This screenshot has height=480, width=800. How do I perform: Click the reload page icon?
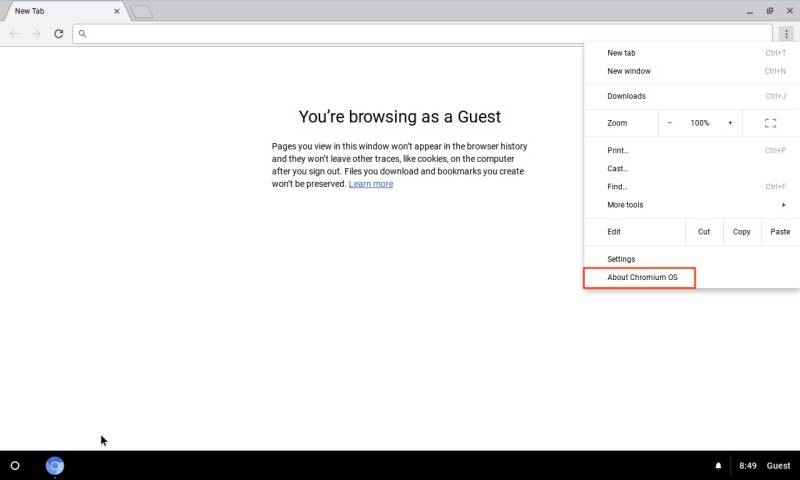pyautogui.click(x=59, y=34)
